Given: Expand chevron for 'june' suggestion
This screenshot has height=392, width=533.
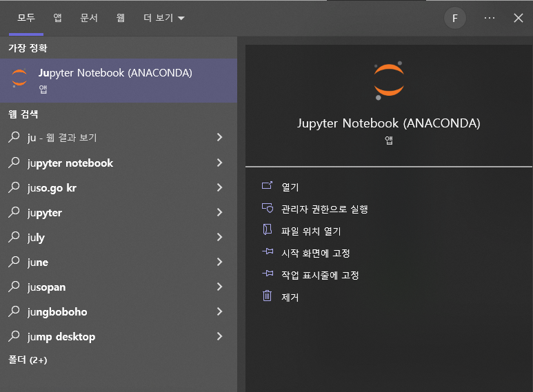Looking at the screenshot, I should pos(219,262).
